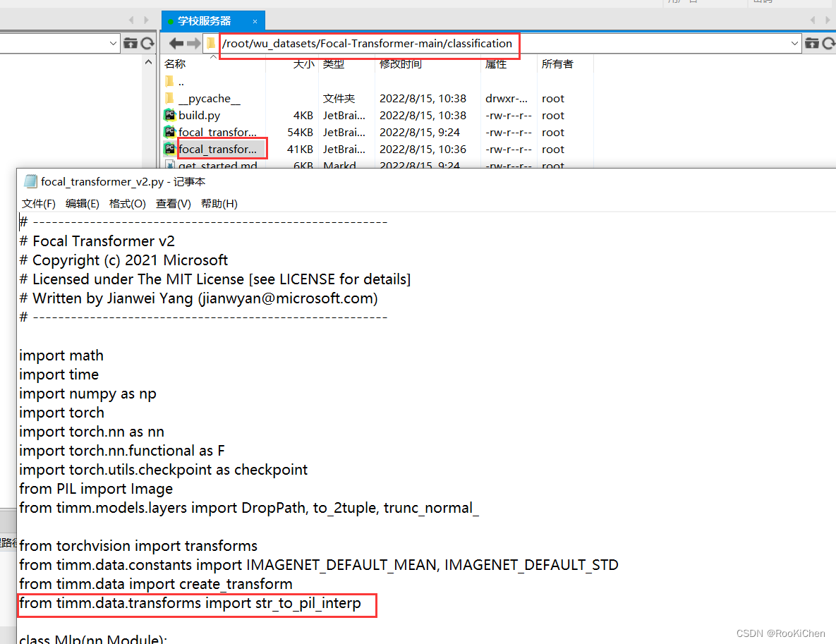Open the 文件(F) menu in Notepad
836x644 pixels.
(38, 204)
